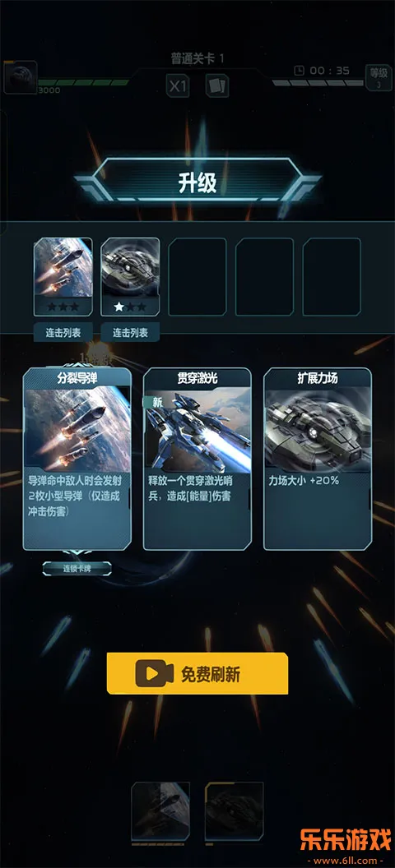395x868 pixels.
Task: Choose the 分裂导弹 upgrade card
Action: pos(77,459)
